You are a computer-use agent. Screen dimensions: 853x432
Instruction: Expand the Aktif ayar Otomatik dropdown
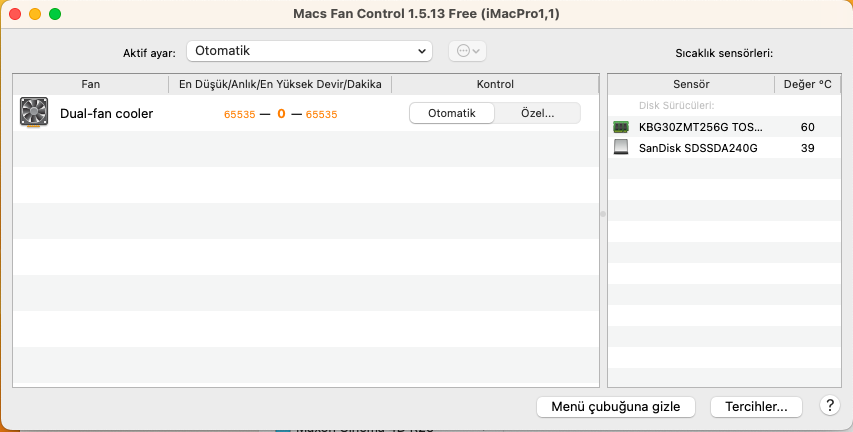pos(309,51)
